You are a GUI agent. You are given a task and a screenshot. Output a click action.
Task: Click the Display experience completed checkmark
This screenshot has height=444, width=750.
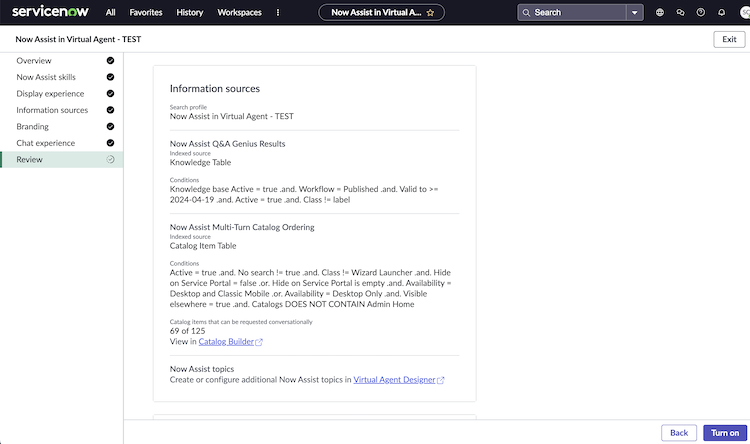(x=110, y=93)
